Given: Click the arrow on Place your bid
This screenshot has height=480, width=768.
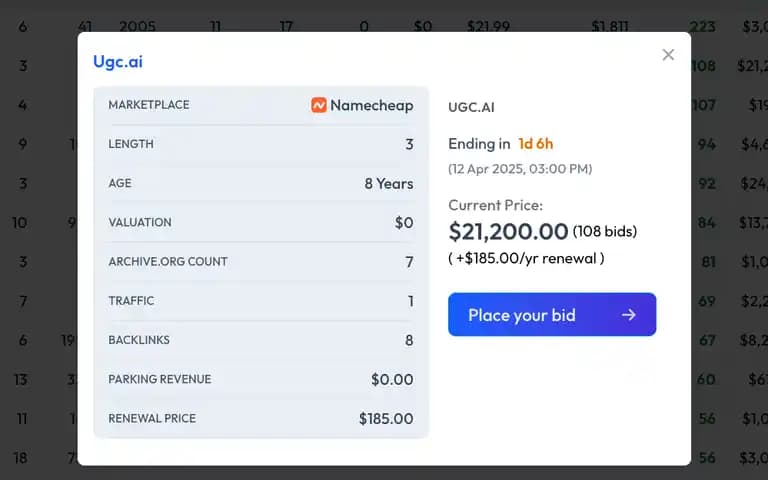Looking at the screenshot, I should point(629,315).
